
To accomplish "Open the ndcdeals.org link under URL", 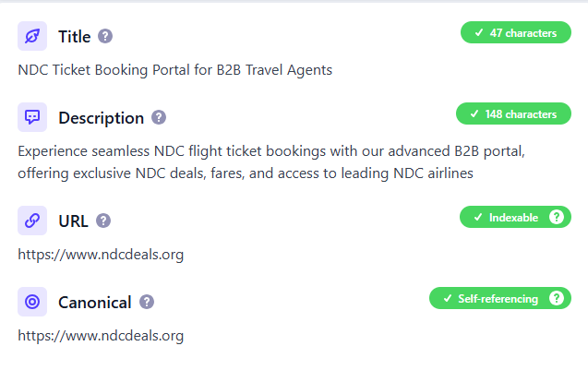I will point(101,255).
